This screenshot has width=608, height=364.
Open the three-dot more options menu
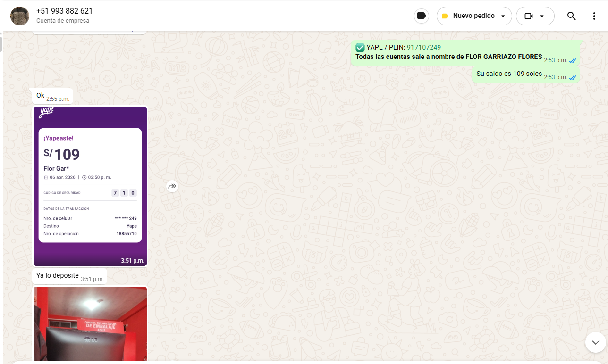pos(594,16)
